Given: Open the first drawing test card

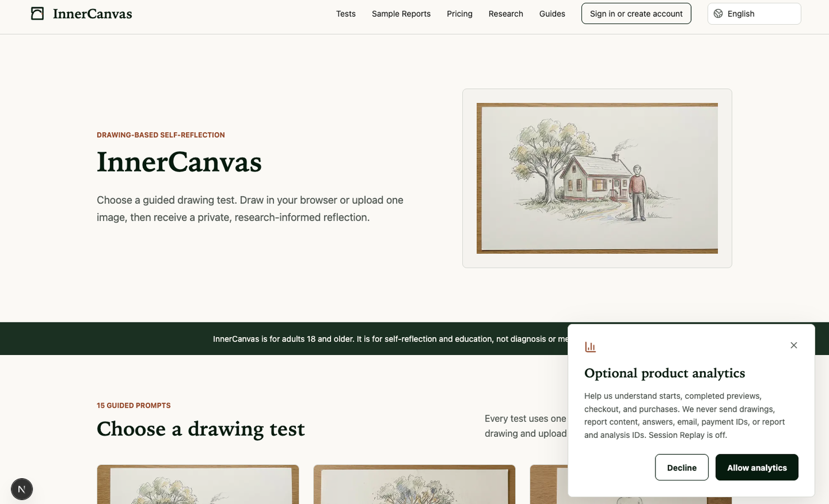Looking at the screenshot, I should [198, 484].
